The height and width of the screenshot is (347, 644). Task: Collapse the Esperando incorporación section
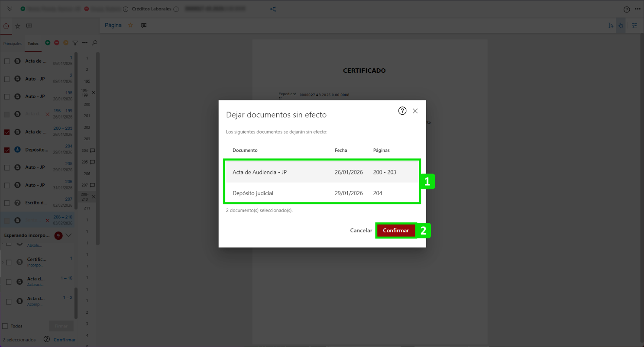tap(68, 235)
